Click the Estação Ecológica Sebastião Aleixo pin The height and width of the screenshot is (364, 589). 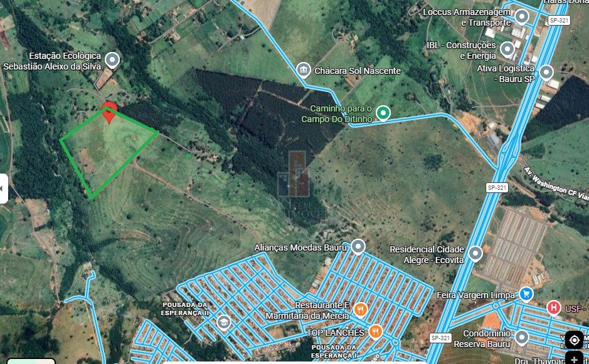(112, 60)
